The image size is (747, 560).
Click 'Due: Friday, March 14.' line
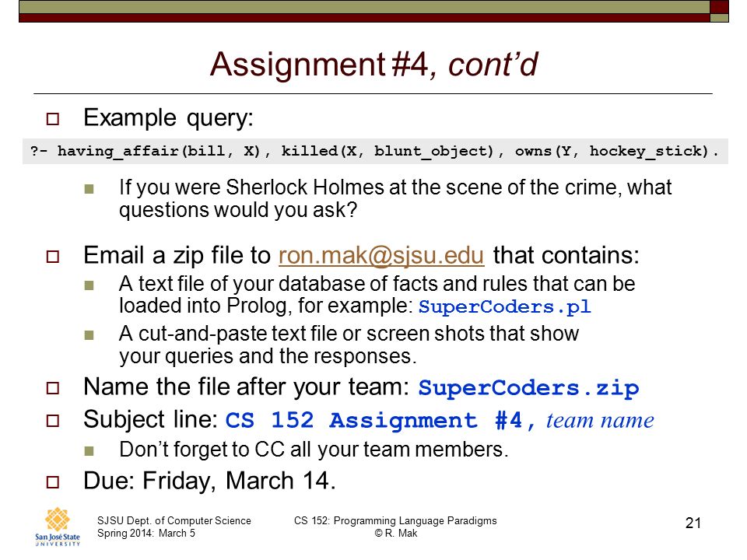coord(209,481)
